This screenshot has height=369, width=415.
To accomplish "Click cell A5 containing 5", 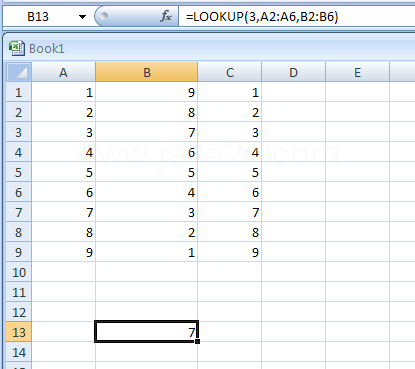I will click(64, 172).
